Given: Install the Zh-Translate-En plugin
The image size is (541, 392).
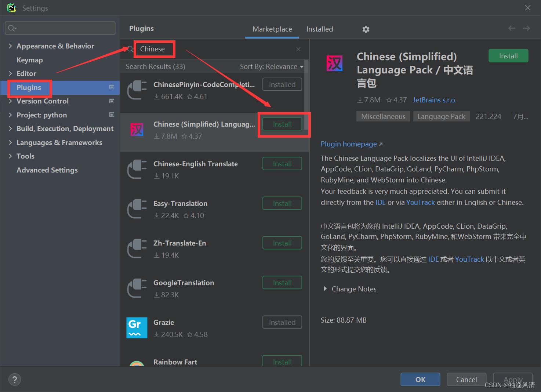Looking at the screenshot, I should point(282,243).
